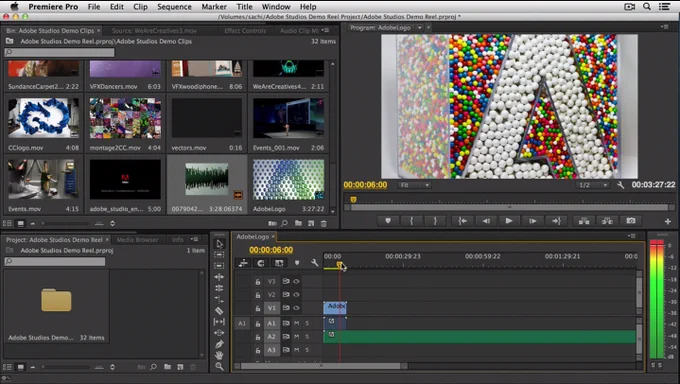
Task: Open timeline panel flyout menu
Action: tap(632, 236)
